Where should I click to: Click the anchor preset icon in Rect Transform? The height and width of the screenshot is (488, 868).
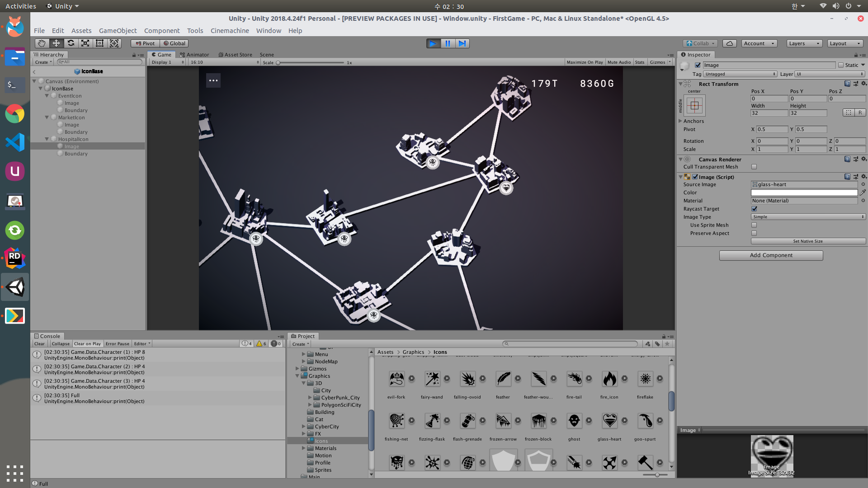695,106
